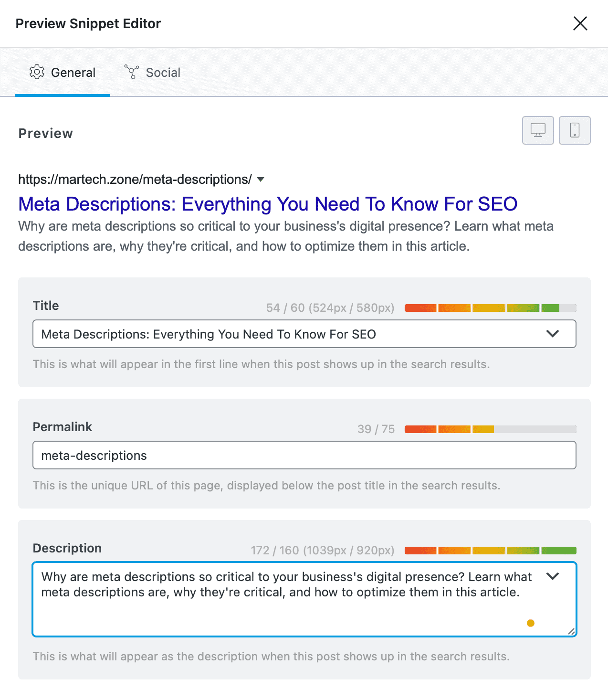Switch to desktop preview mode
Screen dimensions: 608x700
point(538,130)
